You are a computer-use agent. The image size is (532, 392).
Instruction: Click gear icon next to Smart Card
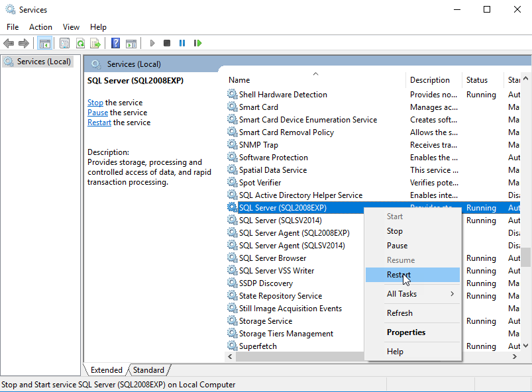pyautogui.click(x=232, y=107)
